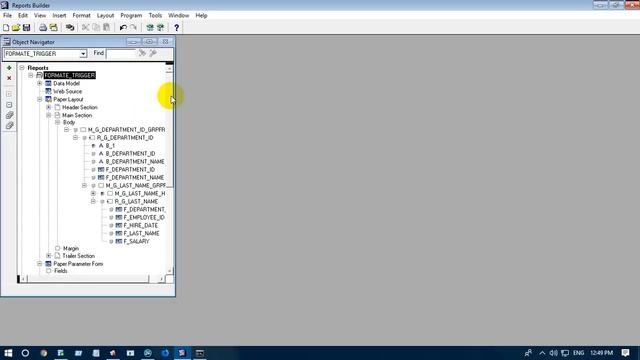Click the Undo toolbar icon
The width and height of the screenshot is (640, 360).
click(x=123, y=28)
